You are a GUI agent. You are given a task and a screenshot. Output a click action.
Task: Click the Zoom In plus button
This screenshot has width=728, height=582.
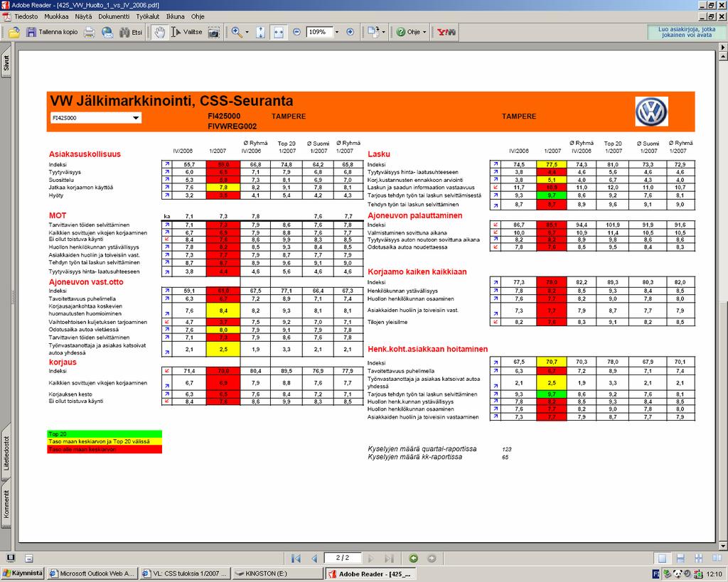click(350, 32)
